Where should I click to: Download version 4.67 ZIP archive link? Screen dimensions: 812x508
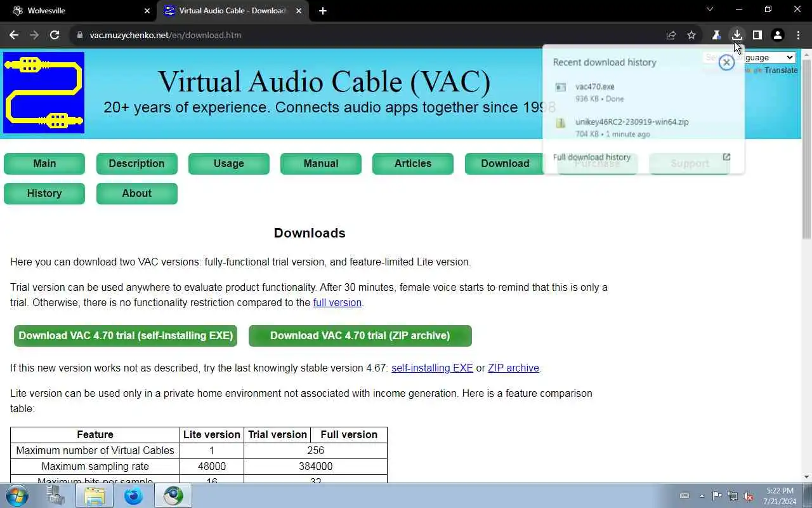pos(513,368)
